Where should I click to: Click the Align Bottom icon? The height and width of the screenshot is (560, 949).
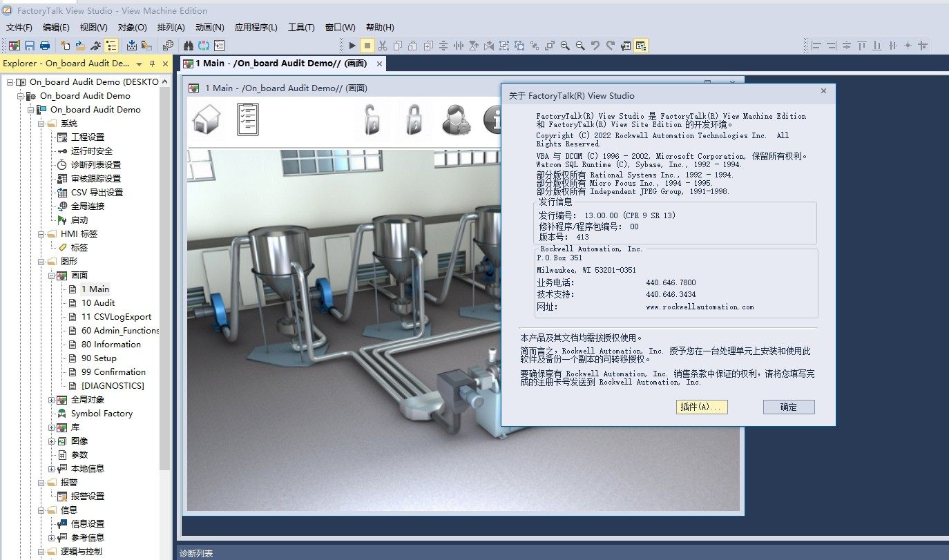point(877,46)
